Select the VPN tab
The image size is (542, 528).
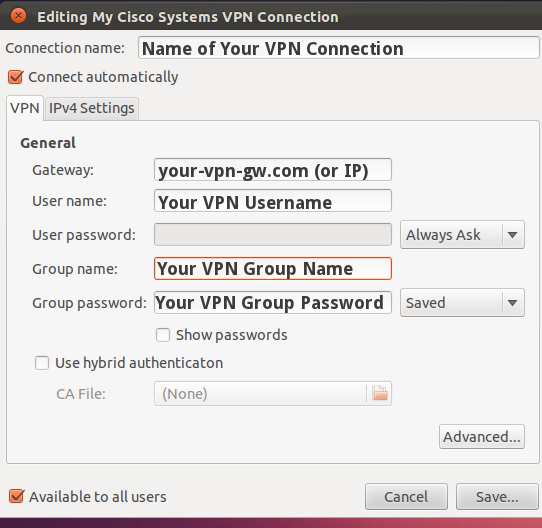[25, 108]
